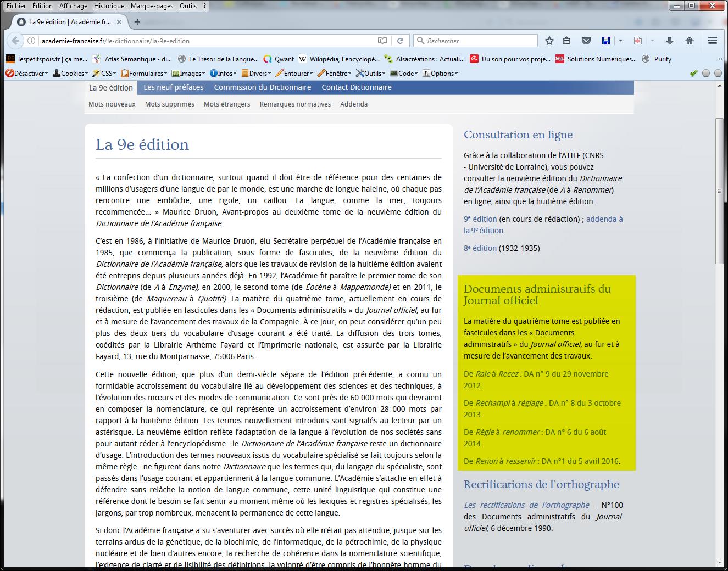Expand the Divers developer toolbar menu
Screen dimensions: 728x571
[255, 74]
